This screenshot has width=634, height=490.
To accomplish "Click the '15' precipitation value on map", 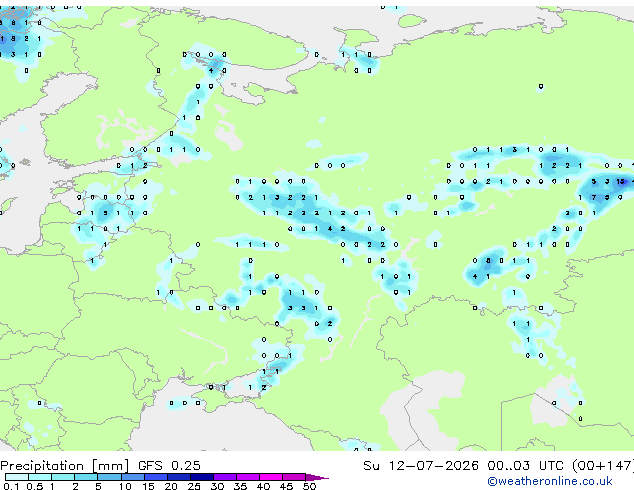I will coord(621,182).
